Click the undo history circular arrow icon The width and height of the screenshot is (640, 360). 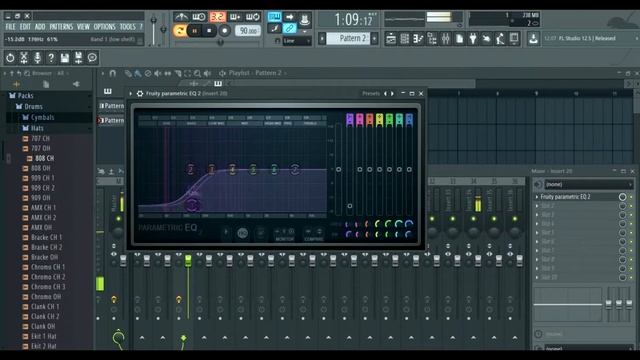(x=10, y=58)
